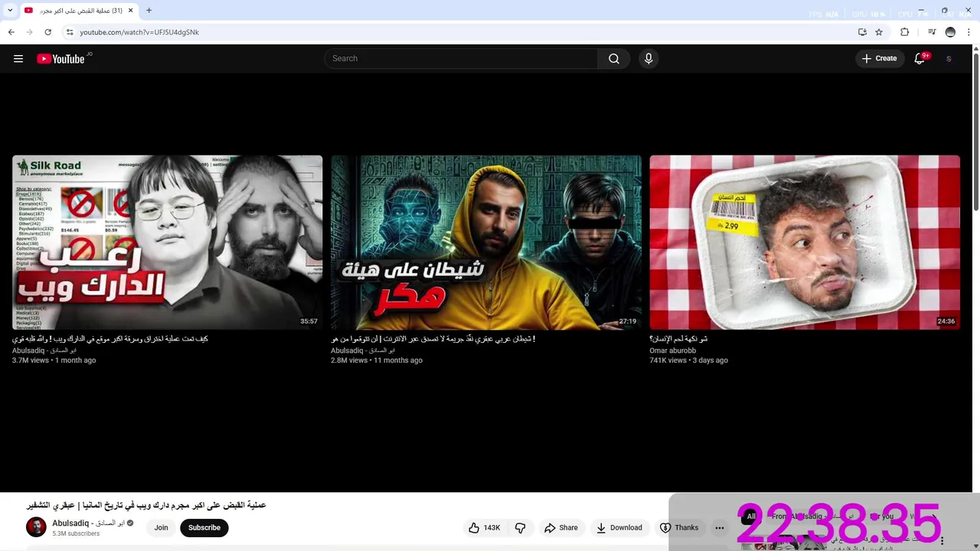Click the '3.7M views • 1 month ago' text
The image size is (980, 551).
point(54,360)
